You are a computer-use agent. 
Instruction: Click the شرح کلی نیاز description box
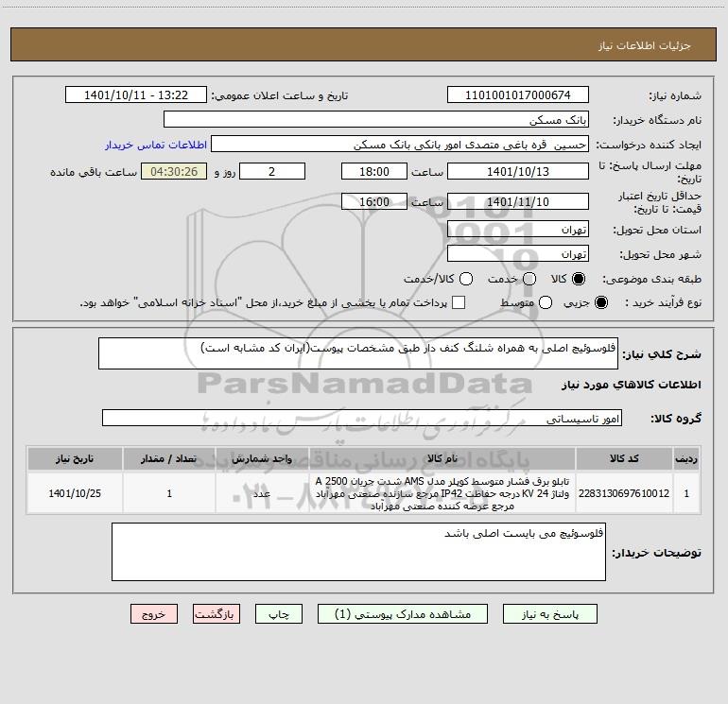[358, 353]
